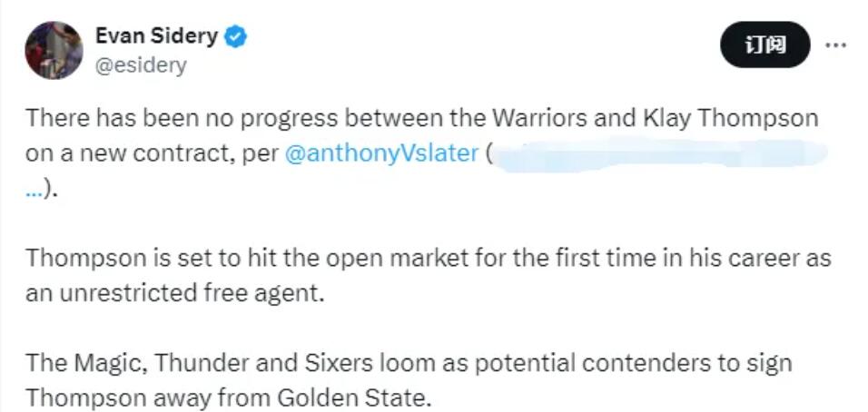Open the more options ellipsis menu

tap(835, 44)
